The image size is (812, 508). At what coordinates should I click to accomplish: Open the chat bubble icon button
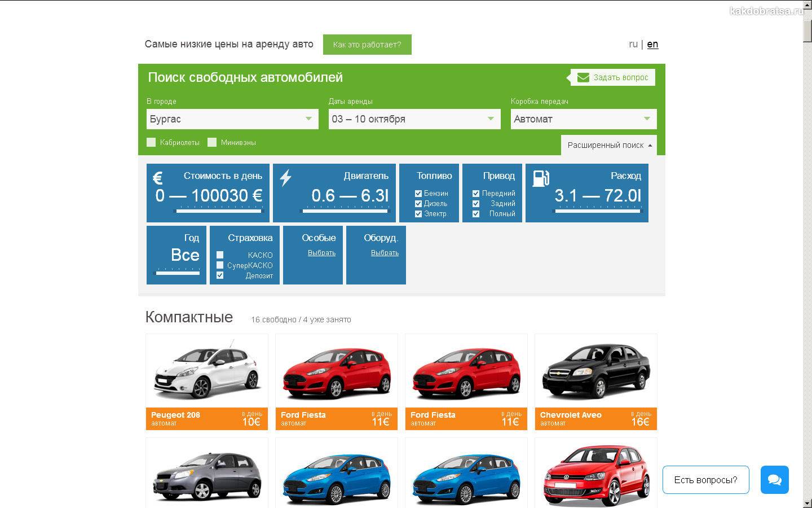click(774, 480)
